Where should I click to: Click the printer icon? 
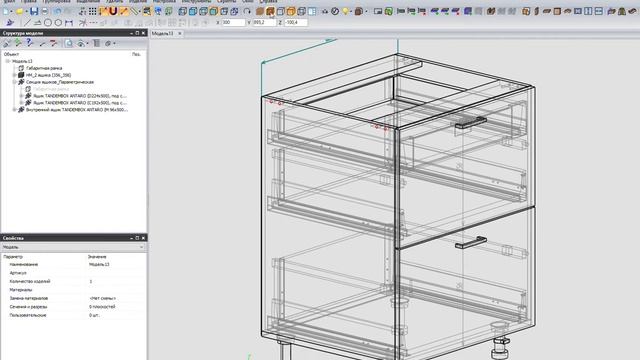[44, 11]
